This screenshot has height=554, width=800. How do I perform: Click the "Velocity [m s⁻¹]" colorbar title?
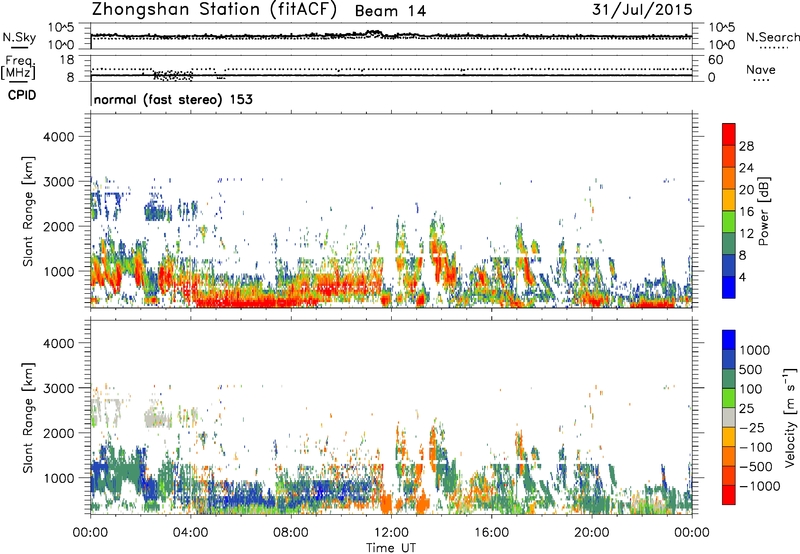tap(790, 417)
